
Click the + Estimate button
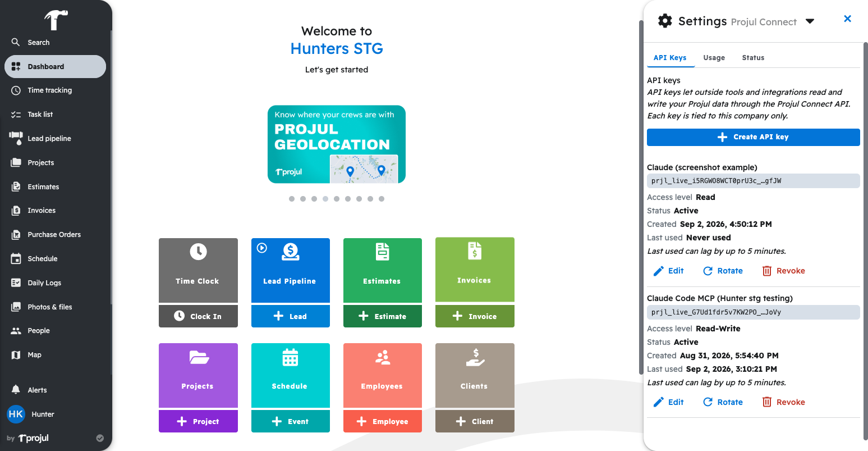click(383, 316)
